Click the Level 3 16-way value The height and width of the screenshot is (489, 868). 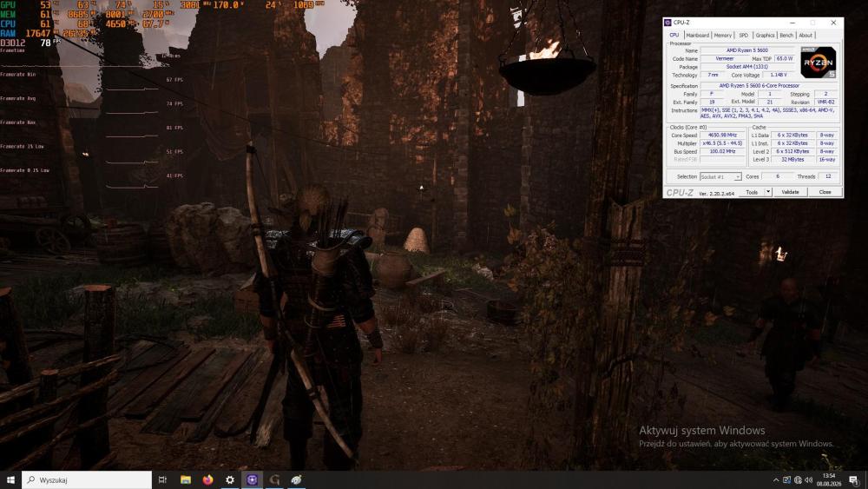point(827,160)
